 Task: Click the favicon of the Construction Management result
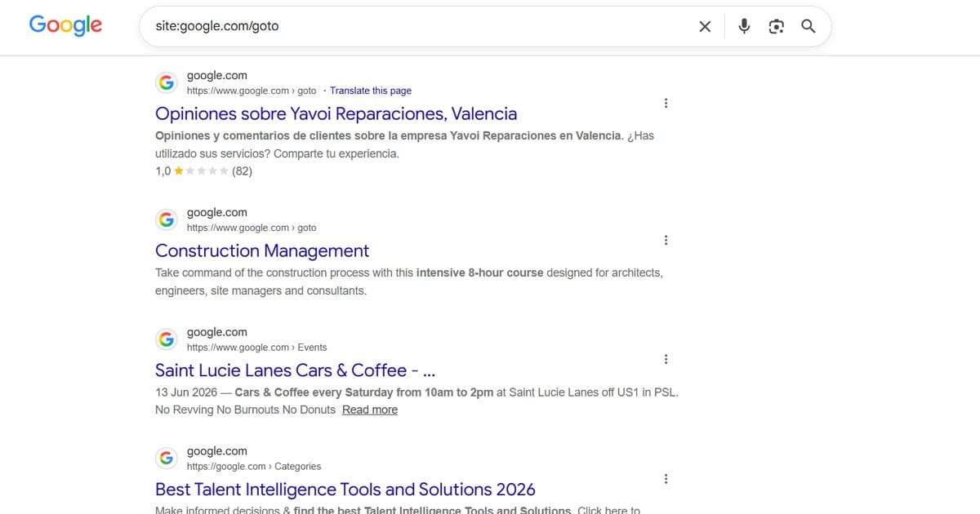pyautogui.click(x=167, y=219)
